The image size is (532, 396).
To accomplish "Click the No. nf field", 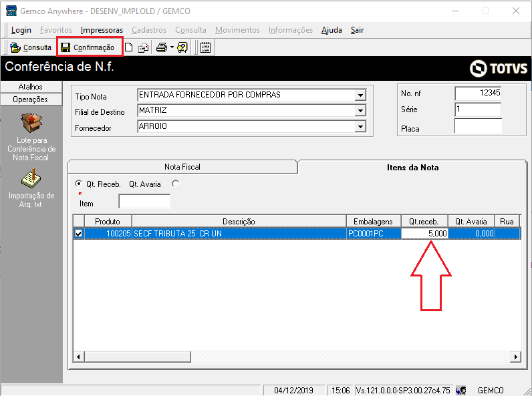I will pos(478,93).
